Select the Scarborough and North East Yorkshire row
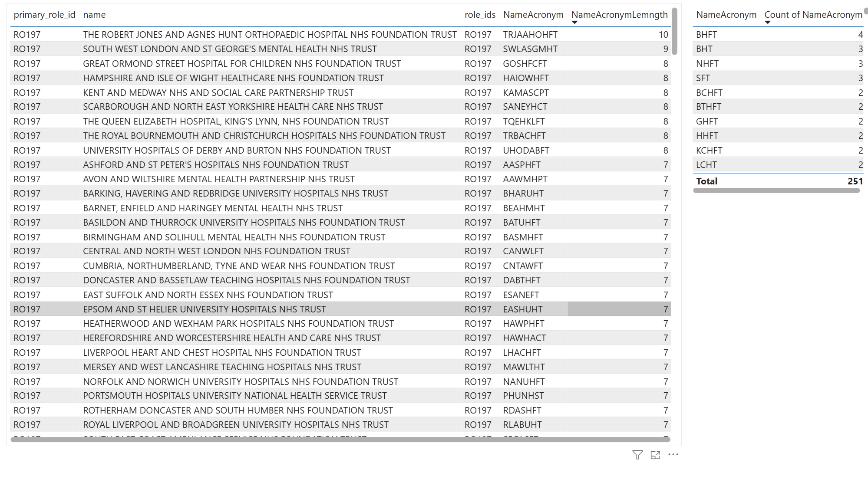 coord(340,107)
